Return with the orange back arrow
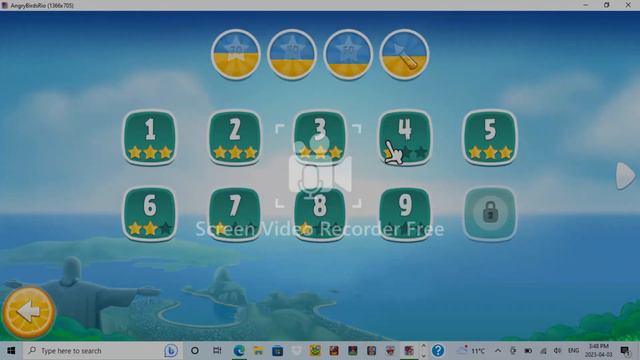This screenshot has width=640, height=360. (29, 312)
